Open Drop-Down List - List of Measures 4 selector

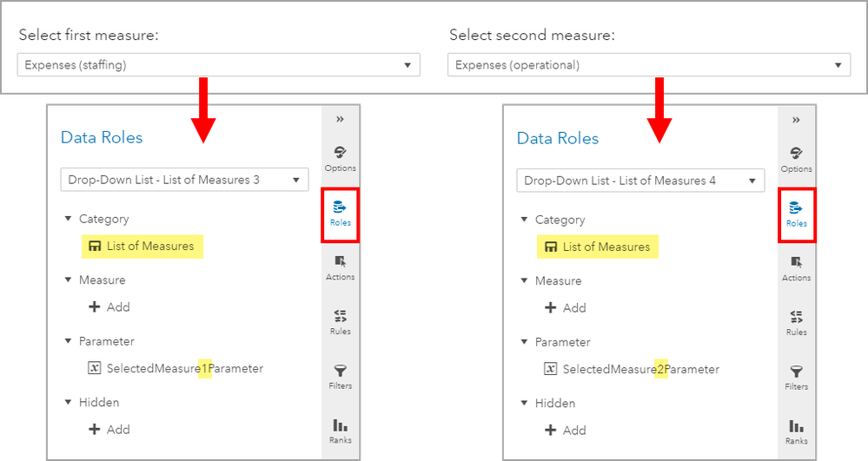pos(640,181)
